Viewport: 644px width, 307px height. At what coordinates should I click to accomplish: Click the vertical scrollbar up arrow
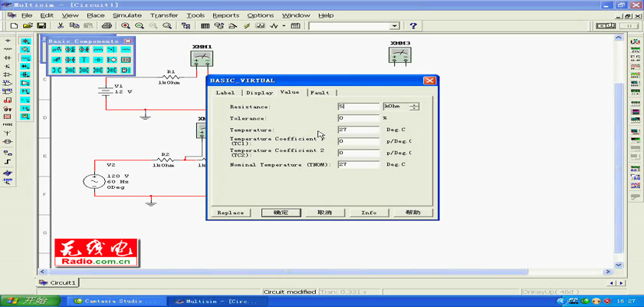coord(619,38)
